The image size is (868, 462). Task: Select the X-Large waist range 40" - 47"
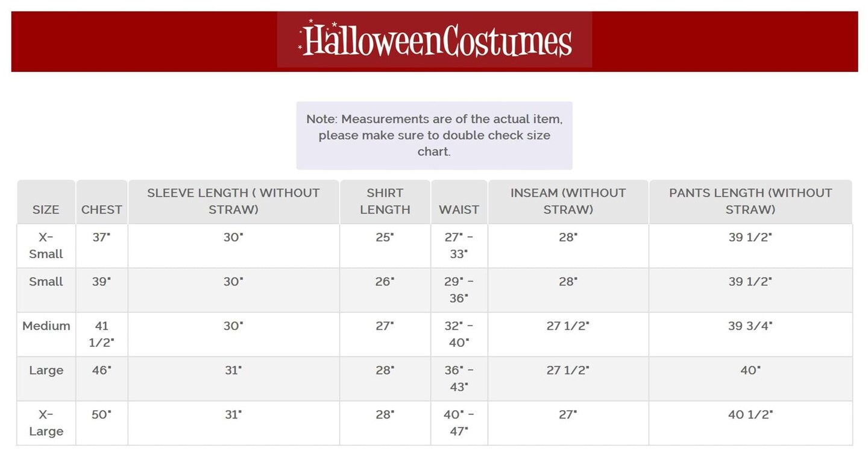pyautogui.click(x=459, y=423)
